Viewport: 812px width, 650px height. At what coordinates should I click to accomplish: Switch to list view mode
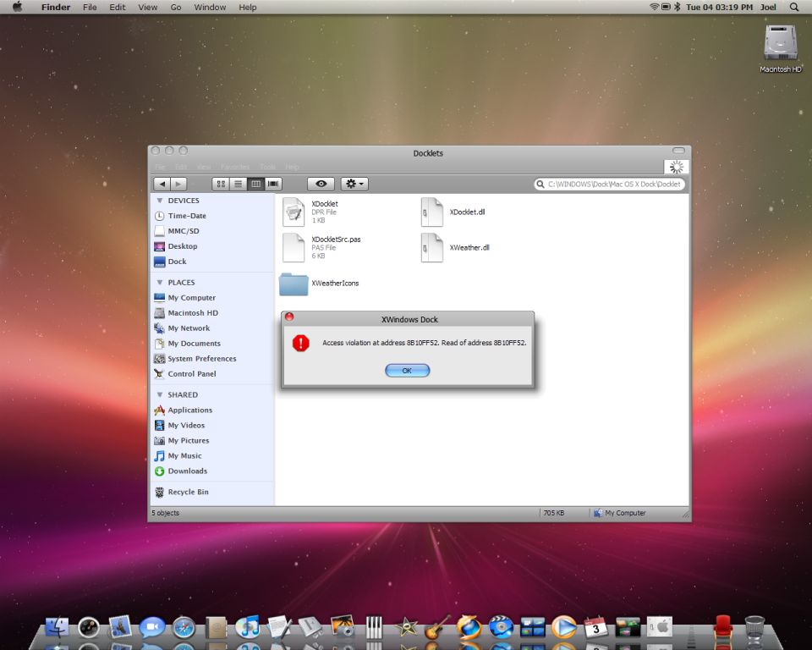coord(239,184)
